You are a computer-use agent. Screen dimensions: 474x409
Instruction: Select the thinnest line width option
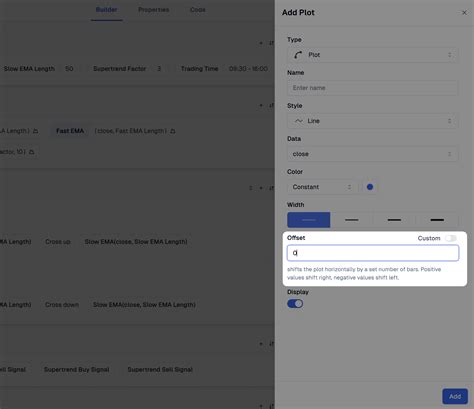pos(309,220)
